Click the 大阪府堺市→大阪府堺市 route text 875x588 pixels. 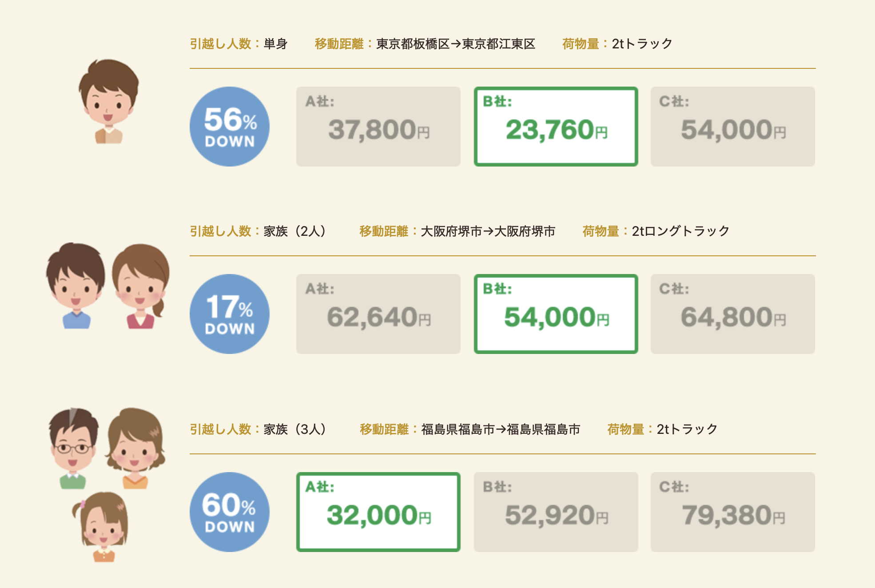[488, 231]
